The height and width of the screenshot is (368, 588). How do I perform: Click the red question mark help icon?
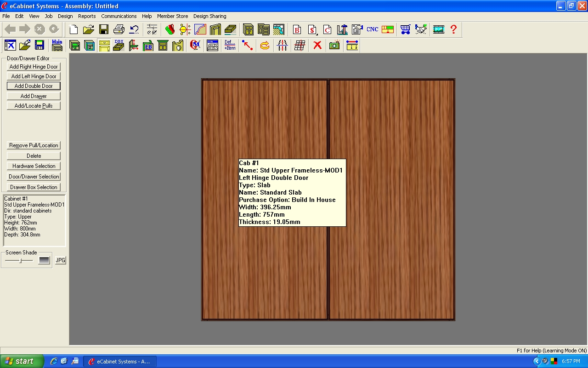click(453, 30)
